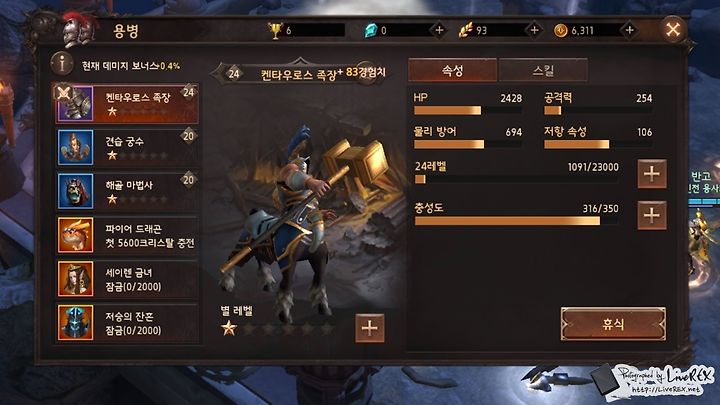Select the locked 세이렌 금녀 mercenary
This screenshot has width=720, height=405.
[x=128, y=279]
